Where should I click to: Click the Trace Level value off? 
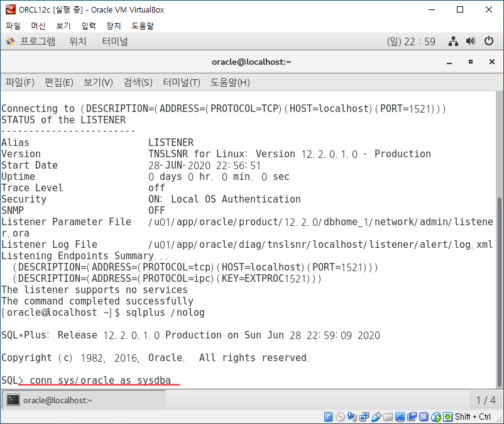click(x=156, y=188)
